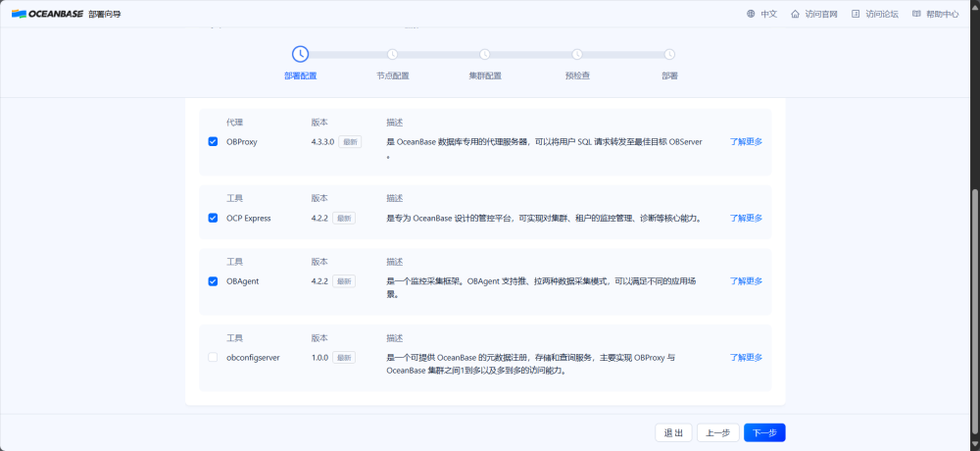Select the 集群配置 step label
Screen dimensions: 980x451
485,76
